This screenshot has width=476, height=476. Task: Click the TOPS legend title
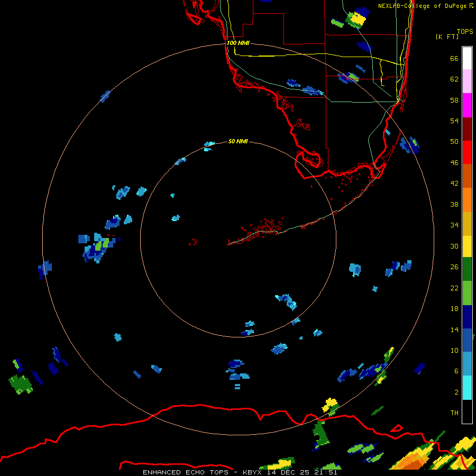(x=464, y=31)
